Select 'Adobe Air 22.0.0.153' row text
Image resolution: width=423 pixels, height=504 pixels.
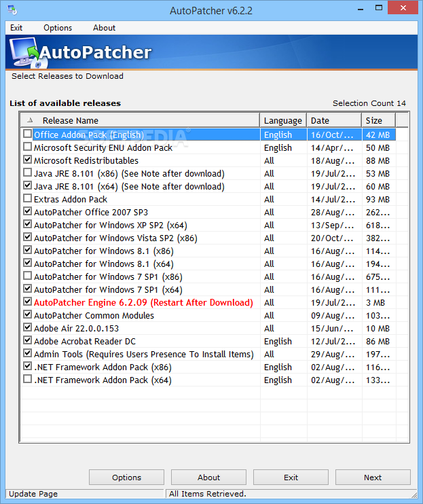(x=76, y=328)
